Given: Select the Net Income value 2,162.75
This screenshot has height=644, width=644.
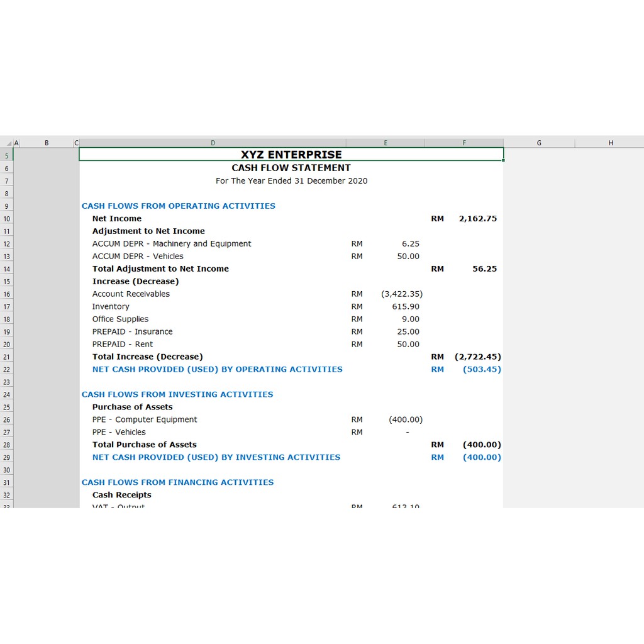Looking at the screenshot, I should tap(477, 219).
